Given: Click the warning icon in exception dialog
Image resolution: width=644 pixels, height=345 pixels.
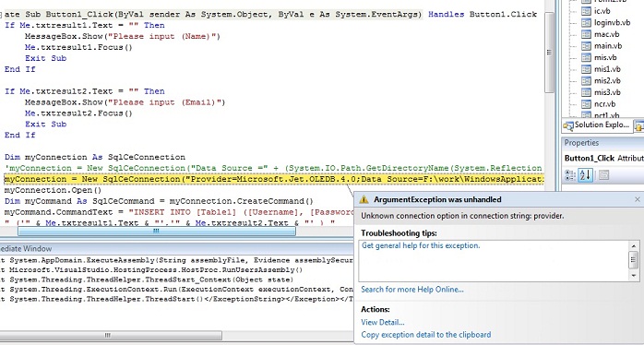Looking at the screenshot, I should (364, 199).
